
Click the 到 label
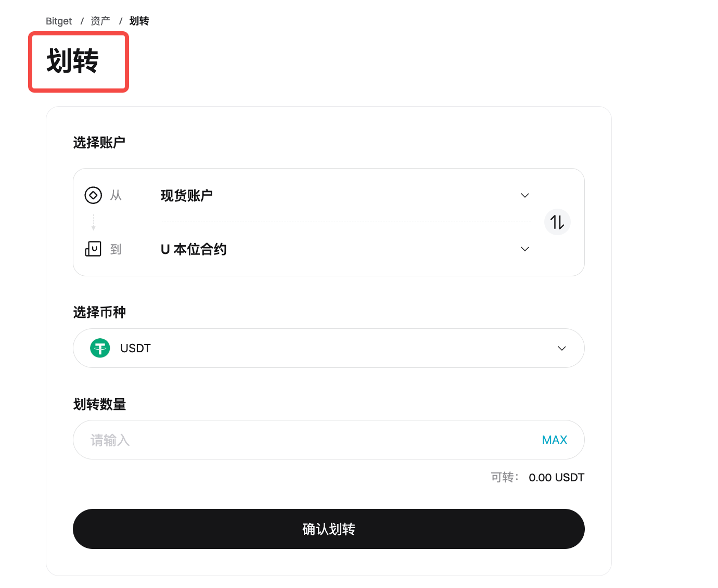click(116, 249)
